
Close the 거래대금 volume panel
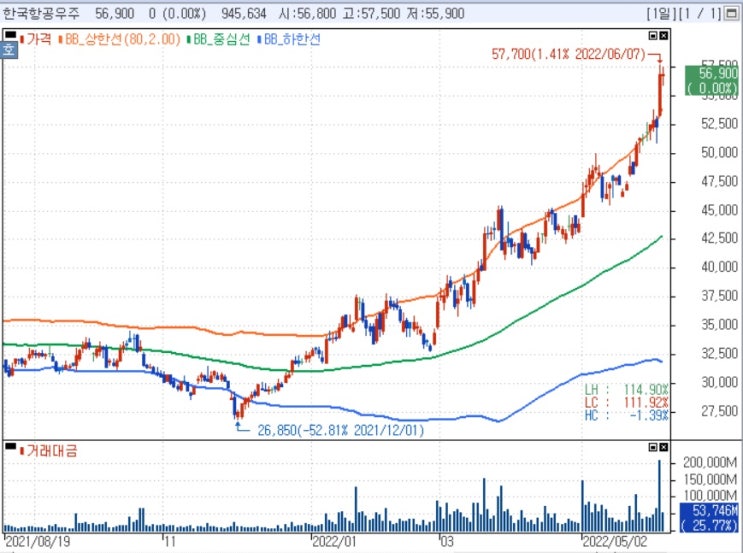(663, 447)
